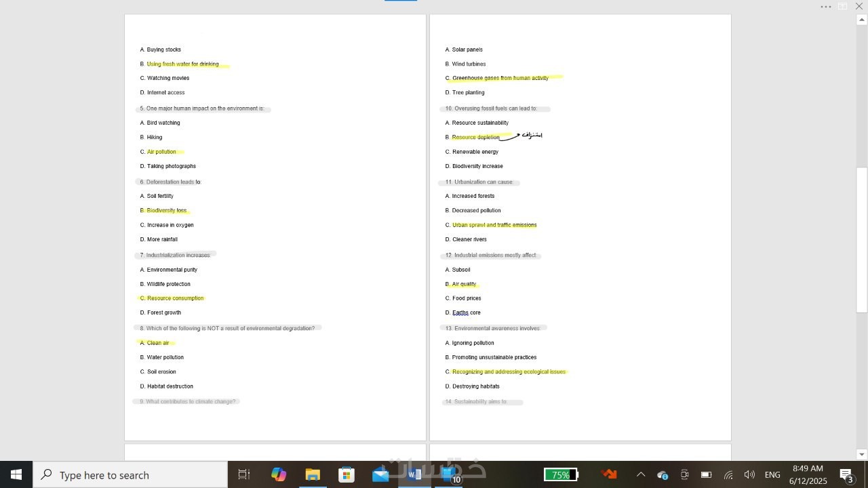Click the vertical scrollbar thumb
Viewport: 868px width, 488px height.
[x=862, y=239]
